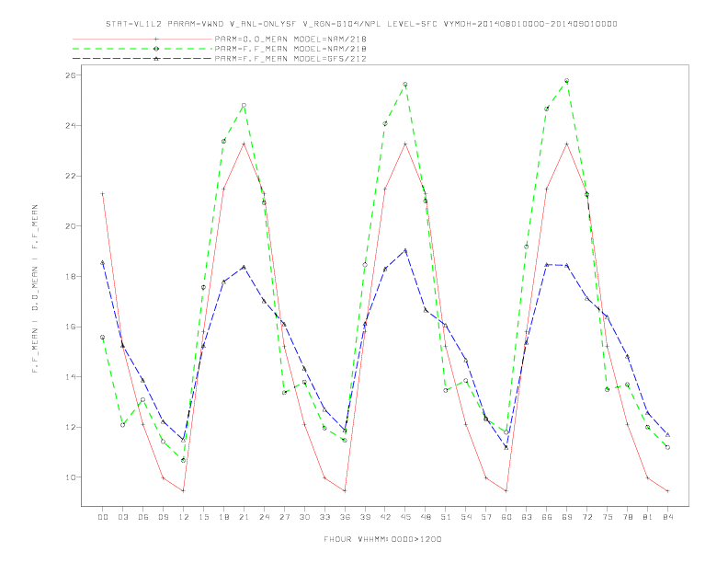728x563 pixels.
Task: Click x-axis tick label 63
Action: pos(527,517)
